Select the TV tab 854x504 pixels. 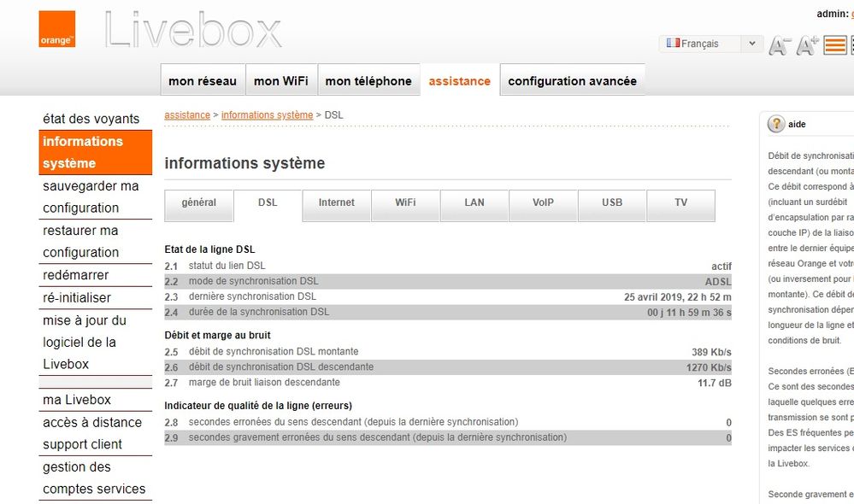680,204
